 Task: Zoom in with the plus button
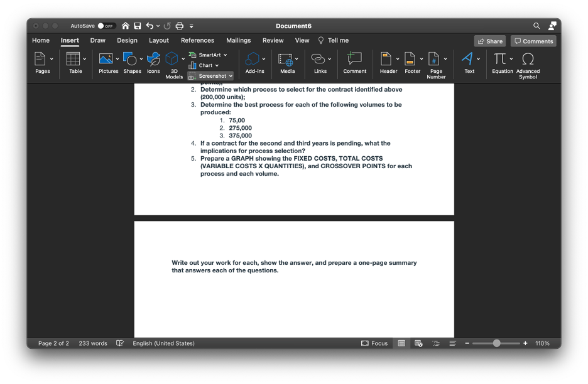click(x=525, y=343)
